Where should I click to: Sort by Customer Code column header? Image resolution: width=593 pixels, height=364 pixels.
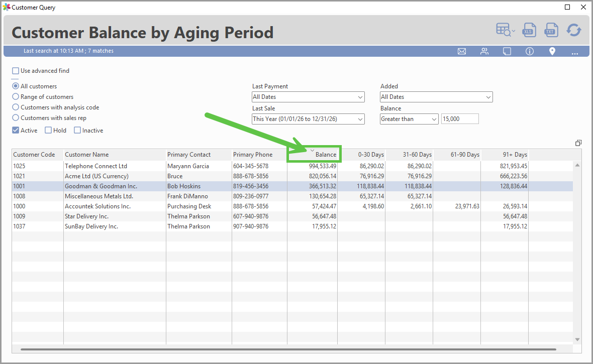point(38,155)
